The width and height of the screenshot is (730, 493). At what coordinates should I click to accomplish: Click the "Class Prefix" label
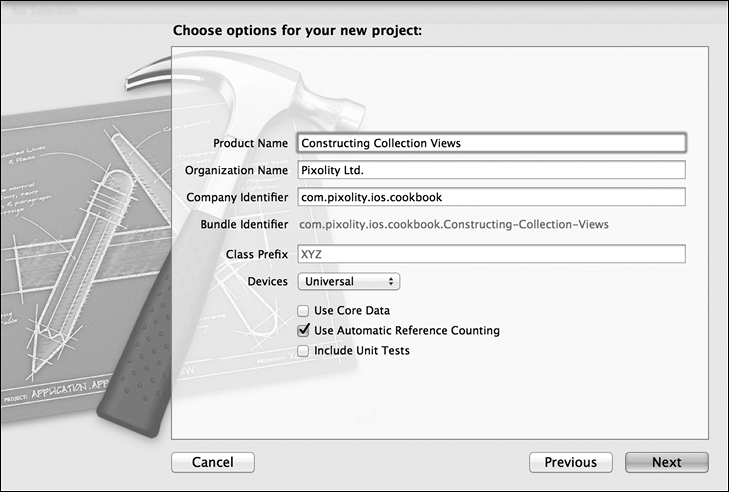coord(257,255)
